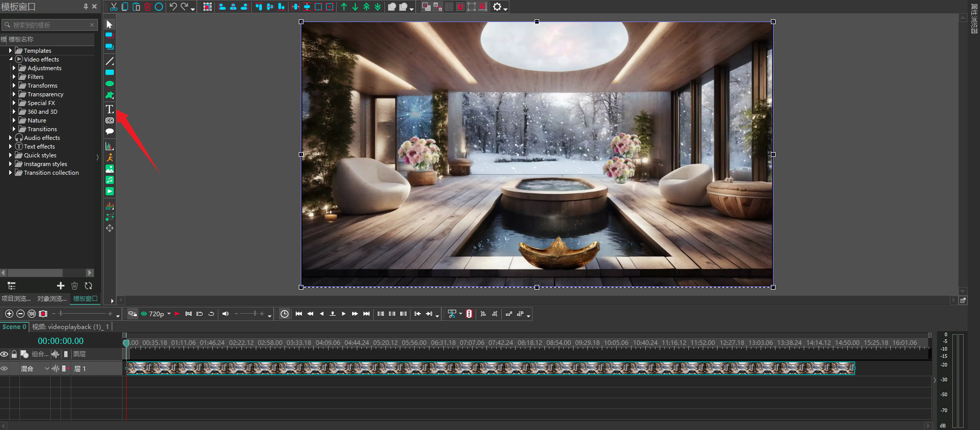980x430 pixels.
Task: Click the scissors Cut icon
Action: [x=114, y=7]
